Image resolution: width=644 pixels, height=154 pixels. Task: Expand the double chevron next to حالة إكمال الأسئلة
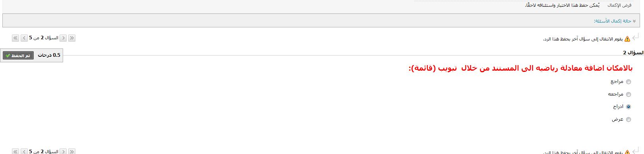pyautogui.click(x=634, y=21)
